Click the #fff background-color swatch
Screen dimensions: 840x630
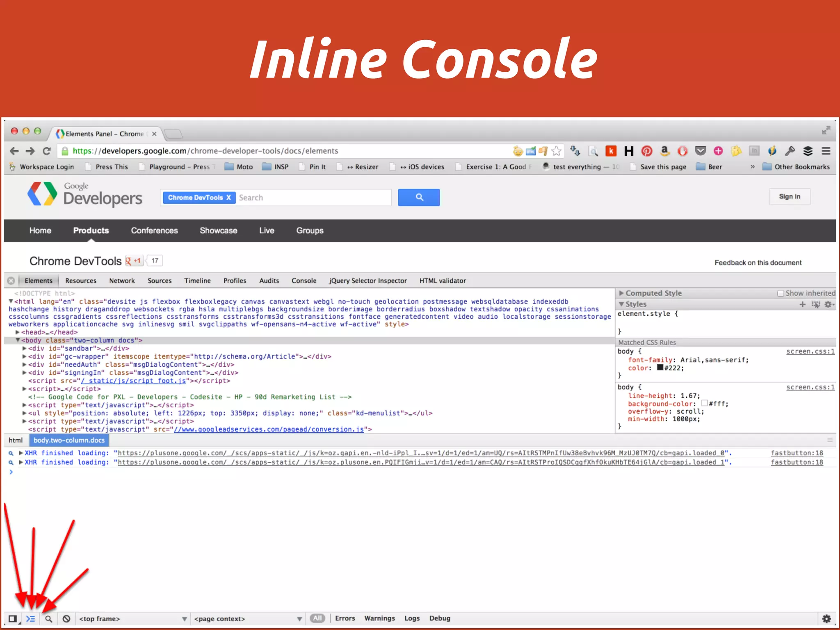[x=705, y=403]
